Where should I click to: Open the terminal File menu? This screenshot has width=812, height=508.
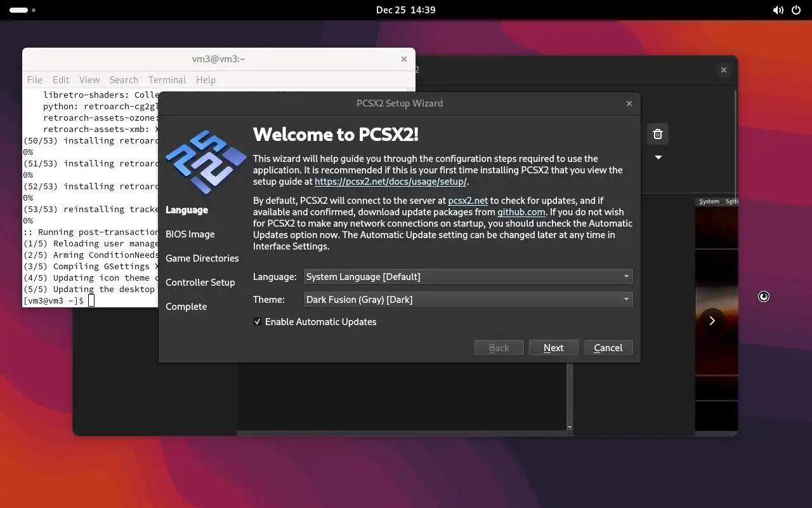[x=35, y=80]
